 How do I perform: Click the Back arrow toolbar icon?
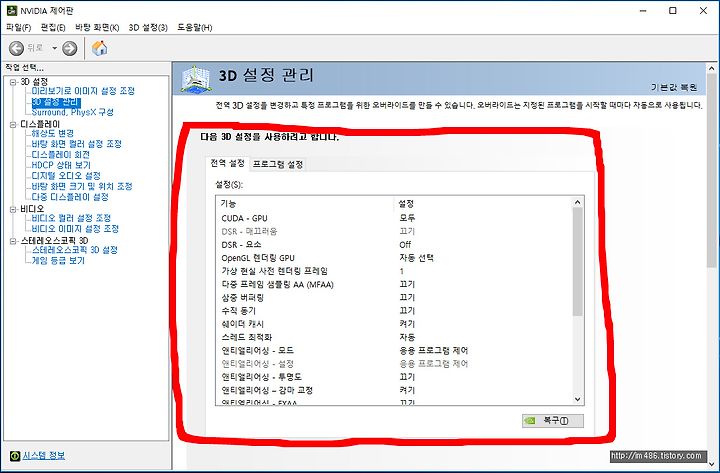coord(17,48)
